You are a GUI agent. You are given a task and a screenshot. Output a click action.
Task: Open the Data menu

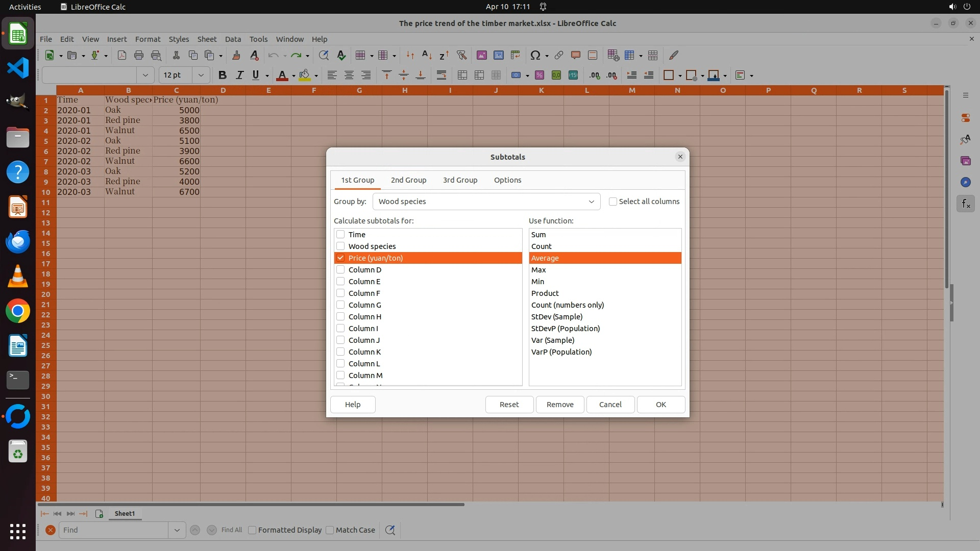[x=233, y=39]
